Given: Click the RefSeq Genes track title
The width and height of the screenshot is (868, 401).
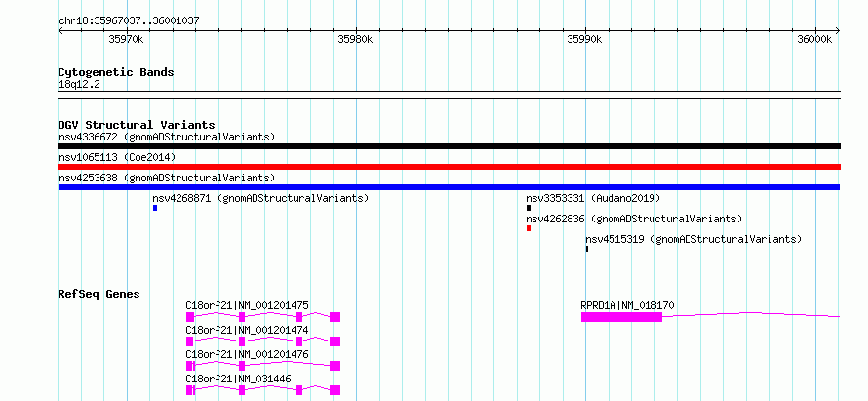Looking at the screenshot, I should coord(99,294).
